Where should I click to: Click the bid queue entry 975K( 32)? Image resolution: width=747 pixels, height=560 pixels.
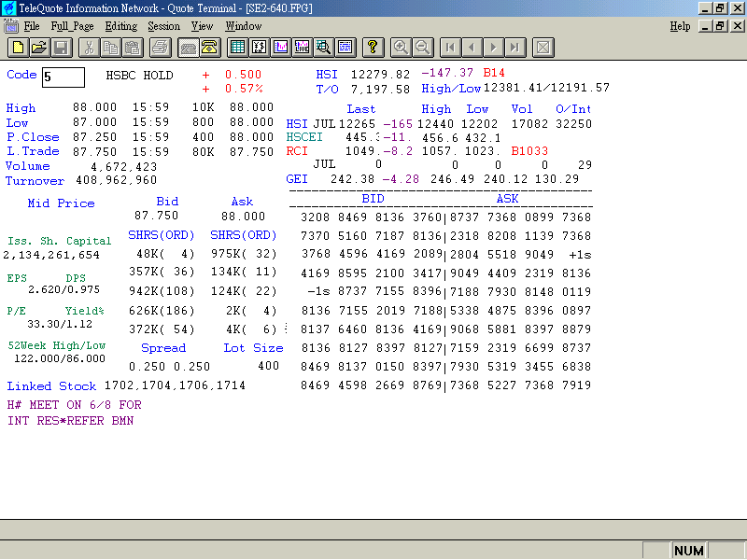[244, 254]
